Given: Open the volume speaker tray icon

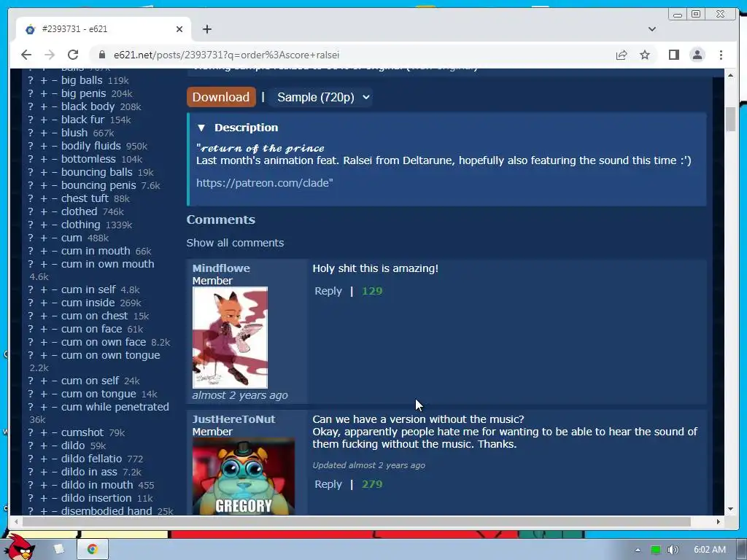Looking at the screenshot, I should pyautogui.click(x=673, y=550).
